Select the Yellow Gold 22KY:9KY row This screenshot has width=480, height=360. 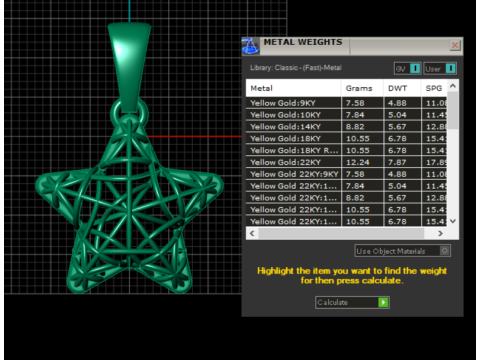[346, 174]
